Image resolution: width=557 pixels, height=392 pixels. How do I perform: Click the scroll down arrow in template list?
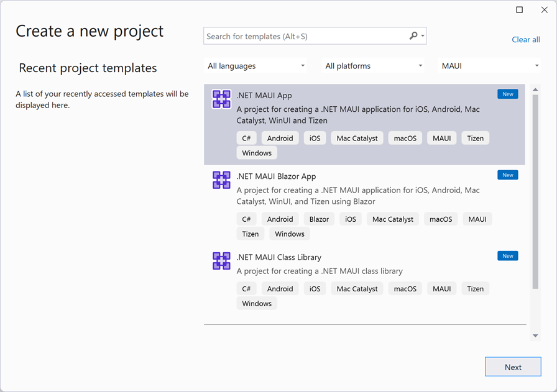click(x=535, y=335)
